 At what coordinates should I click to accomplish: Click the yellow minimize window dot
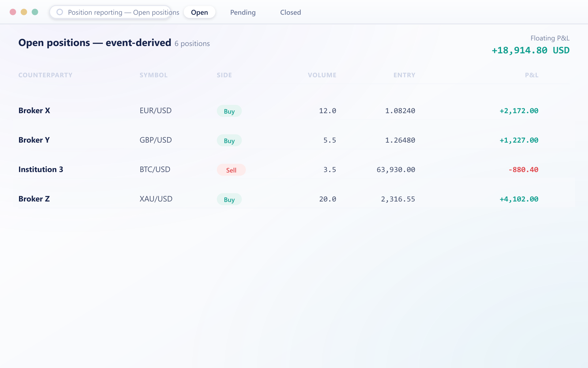click(24, 12)
